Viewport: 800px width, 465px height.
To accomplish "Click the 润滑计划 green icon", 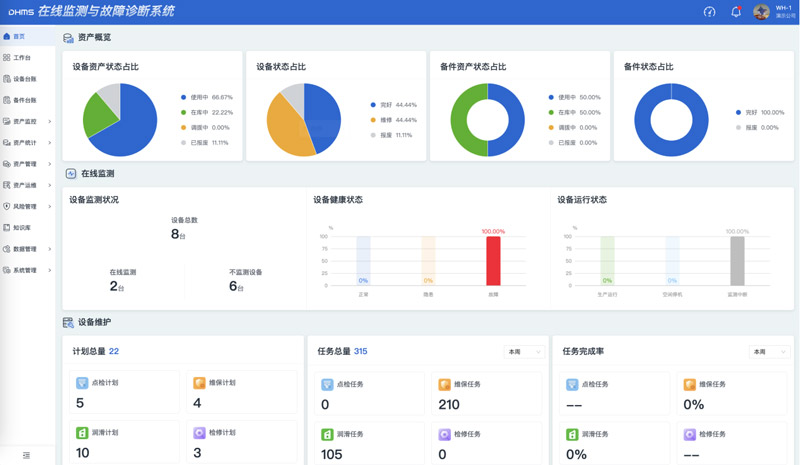I will click(x=82, y=434).
